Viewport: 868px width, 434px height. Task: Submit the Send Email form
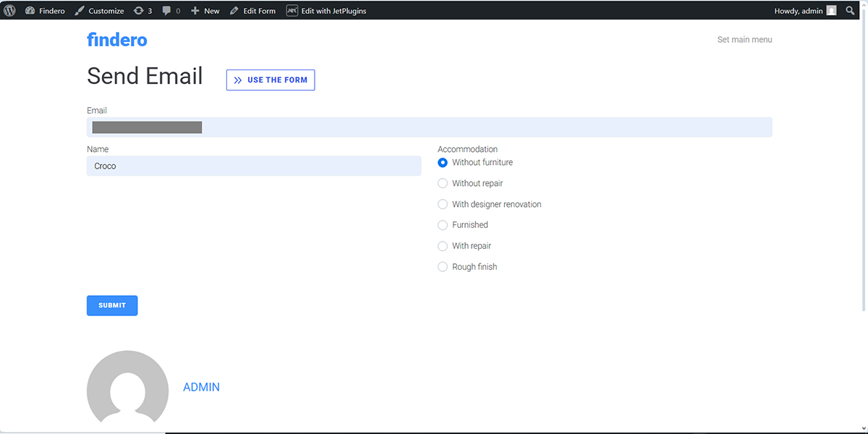tap(112, 305)
